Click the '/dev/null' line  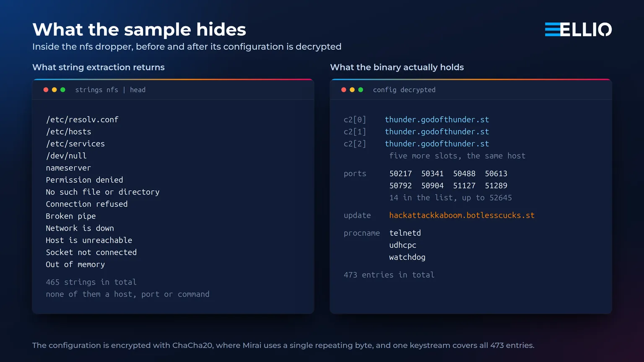[x=66, y=156]
